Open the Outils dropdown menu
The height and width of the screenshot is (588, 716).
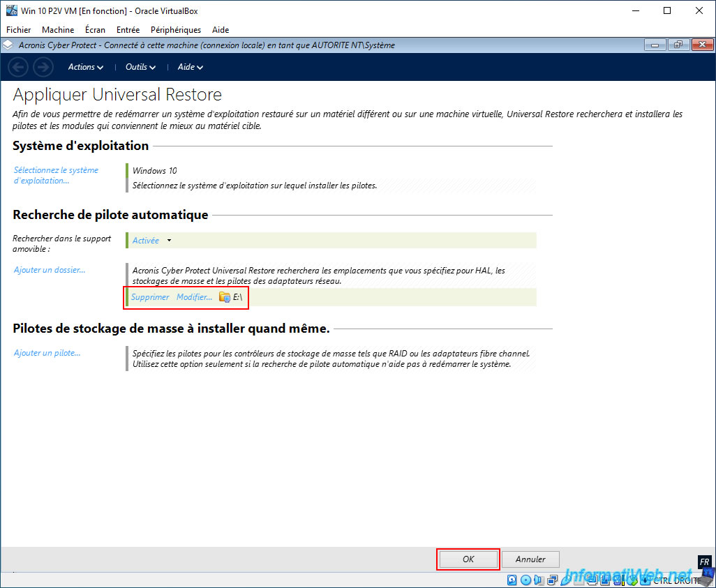tap(140, 67)
